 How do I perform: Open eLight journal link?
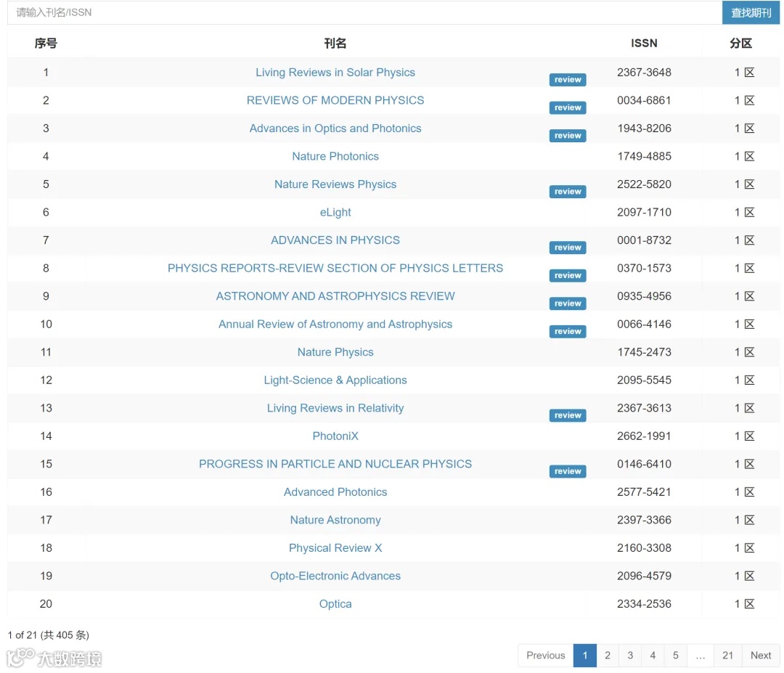[335, 213]
